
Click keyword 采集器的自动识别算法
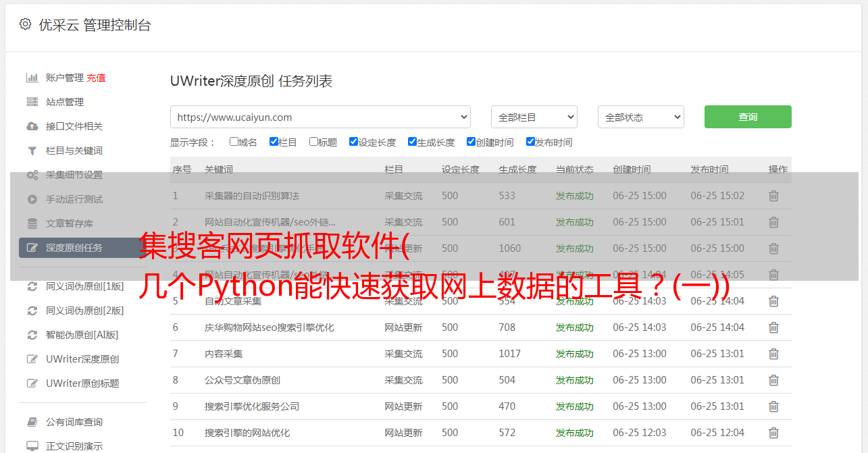click(252, 196)
